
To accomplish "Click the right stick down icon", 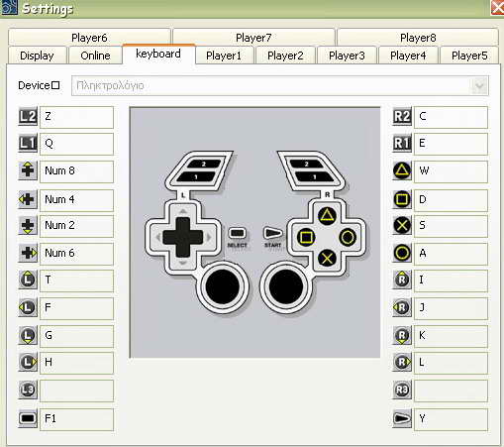I will pyautogui.click(x=402, y=335).
